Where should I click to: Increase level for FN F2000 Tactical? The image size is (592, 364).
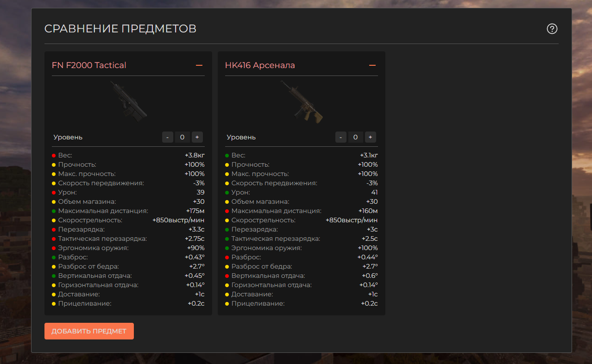pyautogui.click(x=197, y=137)
